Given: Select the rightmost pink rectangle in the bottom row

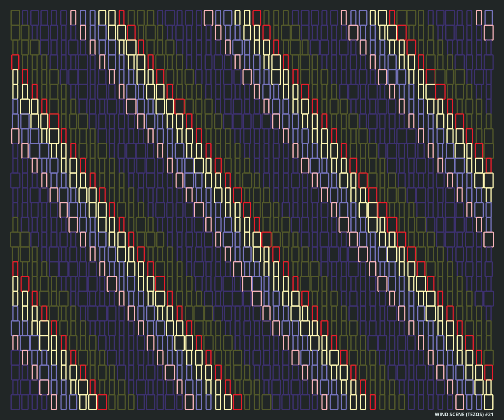Looking at the screenshot, I should coord(460,402).
